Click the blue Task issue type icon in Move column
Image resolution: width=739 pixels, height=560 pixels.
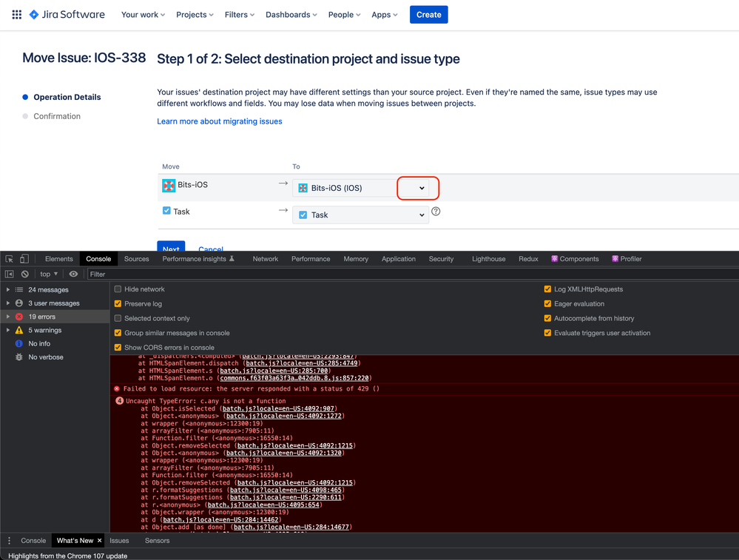(x=166, y=211)
